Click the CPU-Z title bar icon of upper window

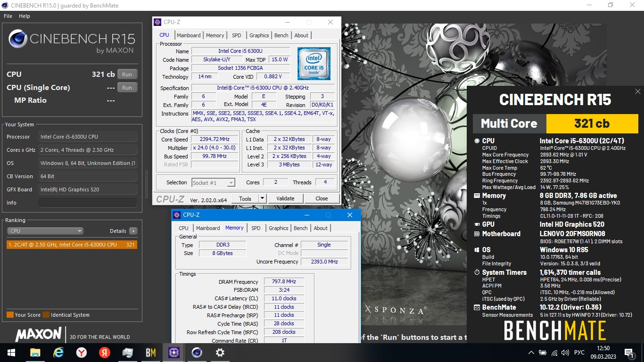coord(158,22)
